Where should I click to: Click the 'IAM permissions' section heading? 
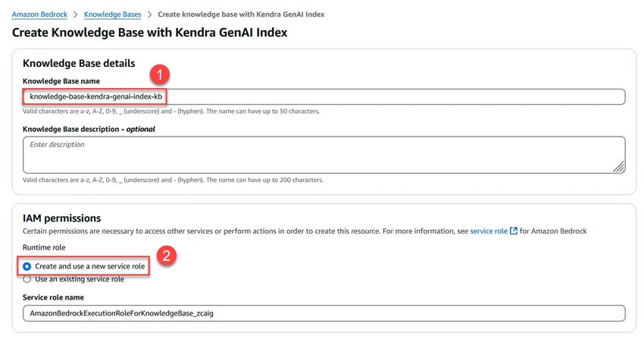point(61,218)
